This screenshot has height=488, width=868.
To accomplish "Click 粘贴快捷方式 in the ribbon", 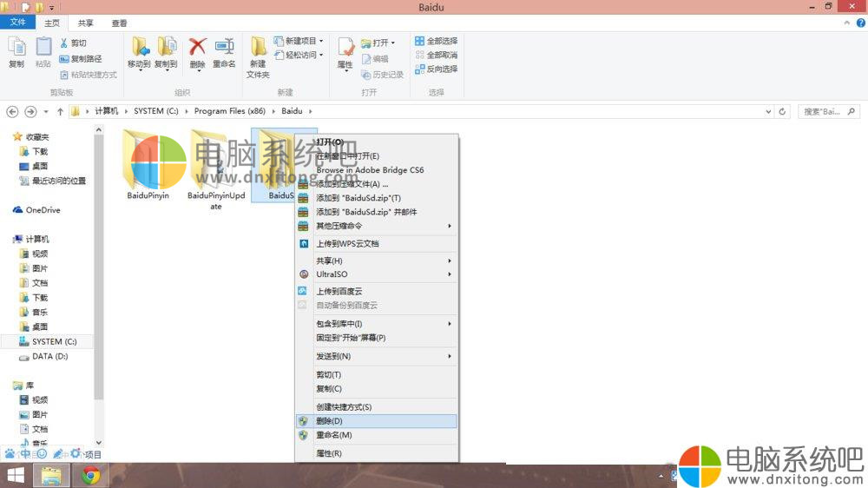I will 89,74.
